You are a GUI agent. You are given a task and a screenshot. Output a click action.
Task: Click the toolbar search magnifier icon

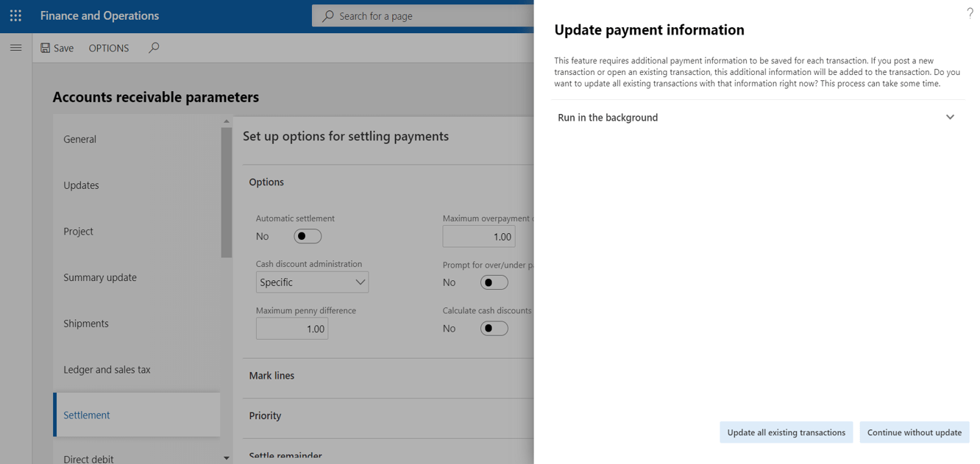154,48
